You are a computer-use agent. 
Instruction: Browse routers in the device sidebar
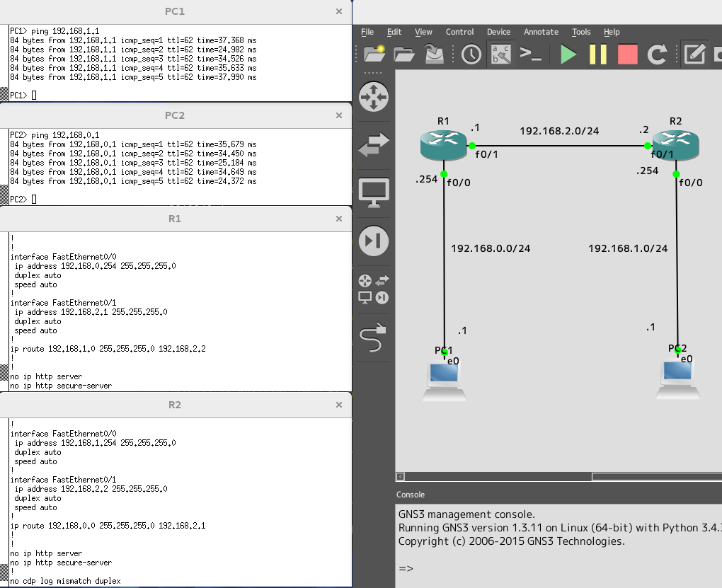(374, 96)
